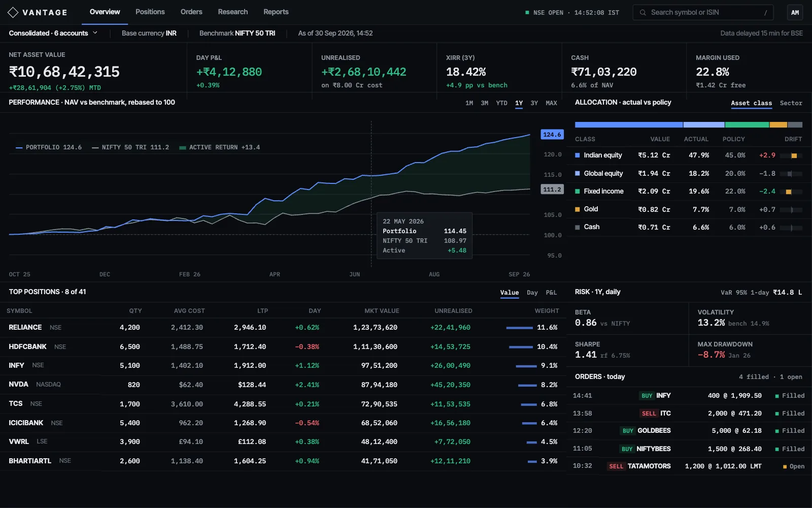812x508 pixels.
Task: Click the Gold allocation color square
Action: 577,209
